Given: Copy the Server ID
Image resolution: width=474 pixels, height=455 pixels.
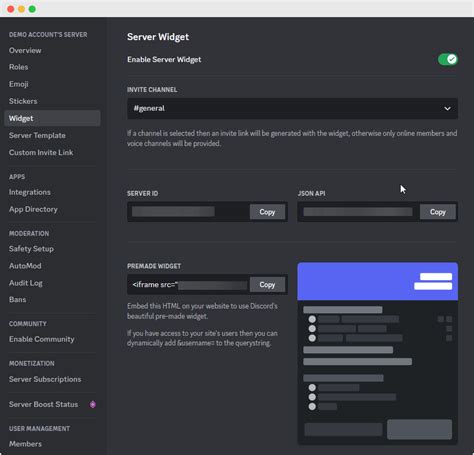Looking at the screenshot, I should [267, 212].
